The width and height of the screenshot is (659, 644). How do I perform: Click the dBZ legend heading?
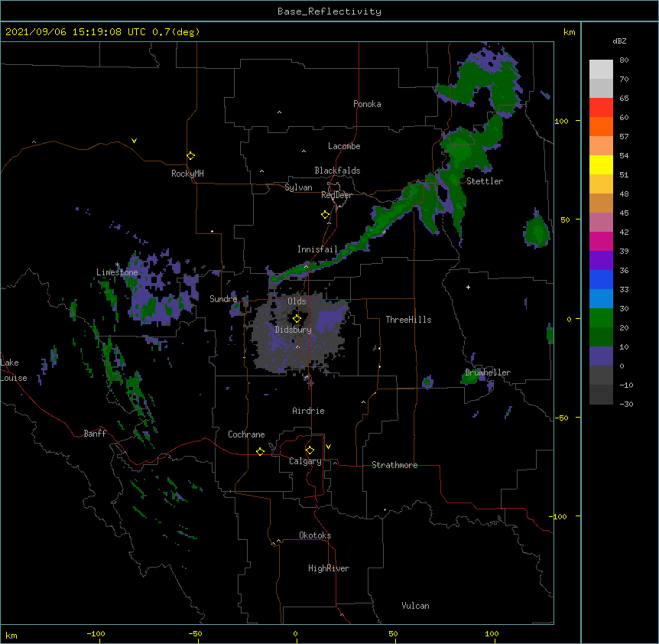(619, 41)
